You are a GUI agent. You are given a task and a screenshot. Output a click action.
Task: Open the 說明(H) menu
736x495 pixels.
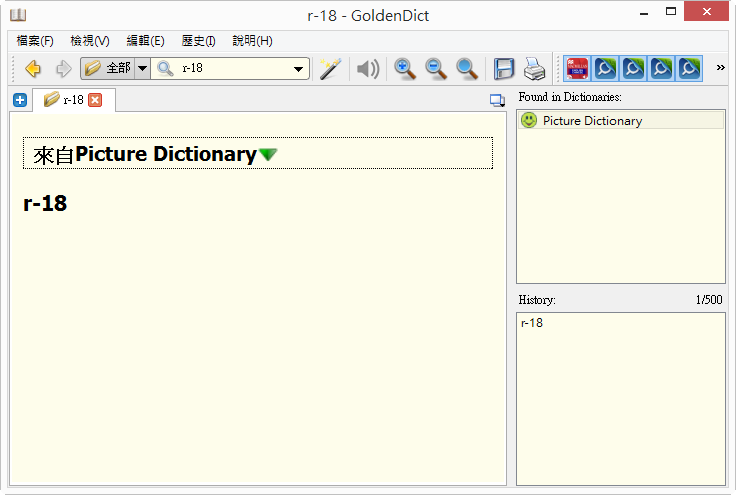252,41
